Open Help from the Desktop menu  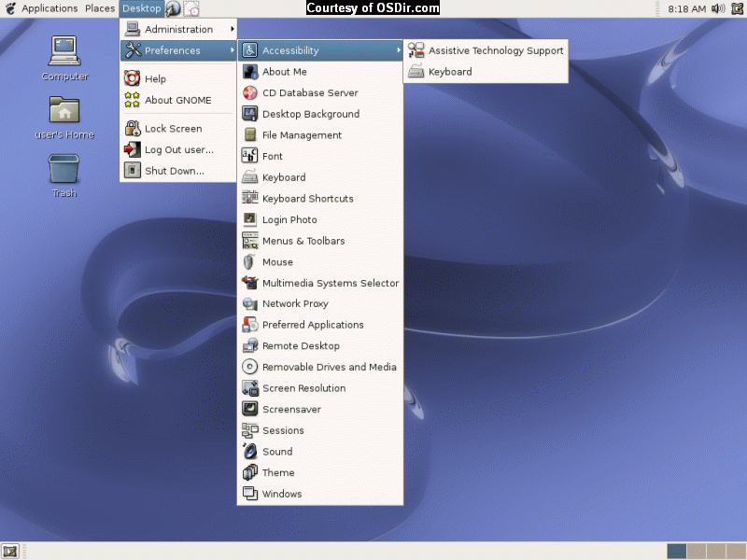point(179,78)
